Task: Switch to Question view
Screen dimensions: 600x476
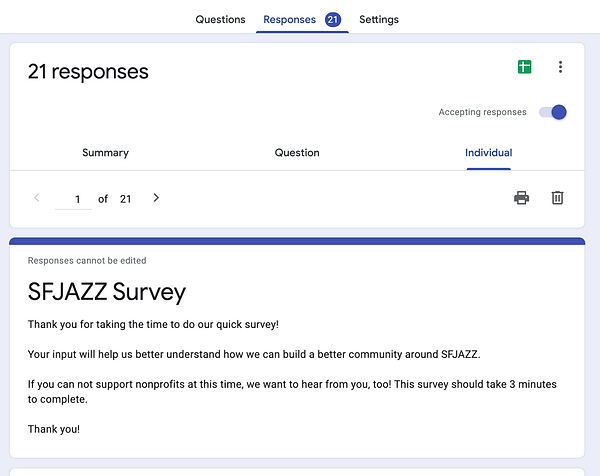Action: 297,153
